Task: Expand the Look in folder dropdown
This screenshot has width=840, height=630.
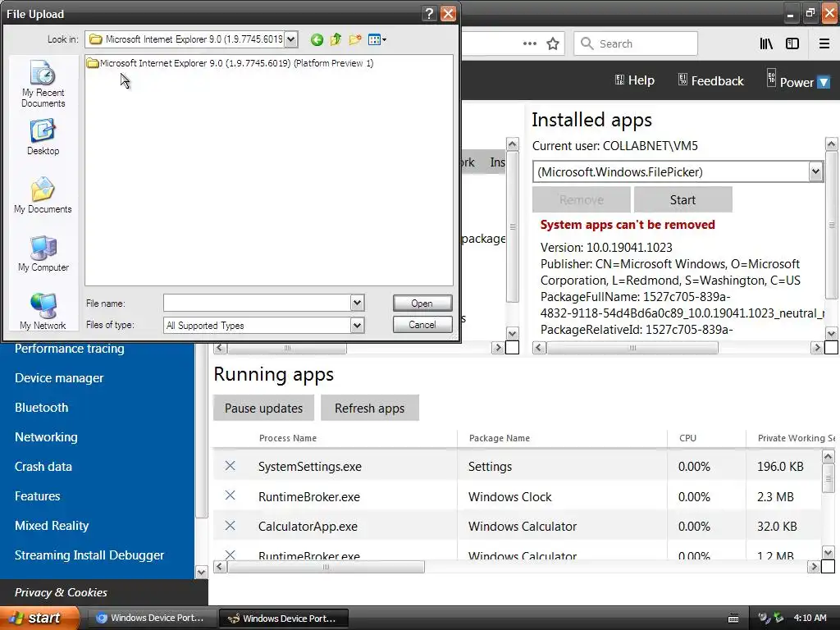Action: (291, 39)
